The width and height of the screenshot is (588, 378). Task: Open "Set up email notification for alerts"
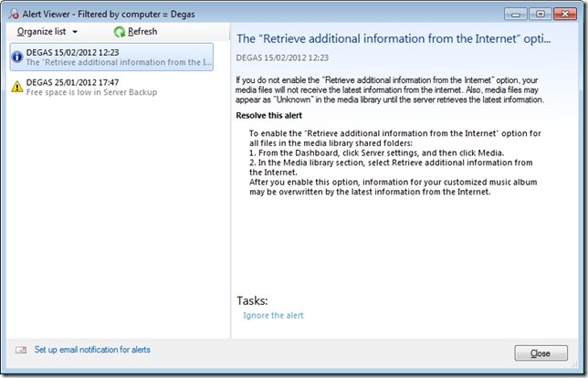(92, 350)
